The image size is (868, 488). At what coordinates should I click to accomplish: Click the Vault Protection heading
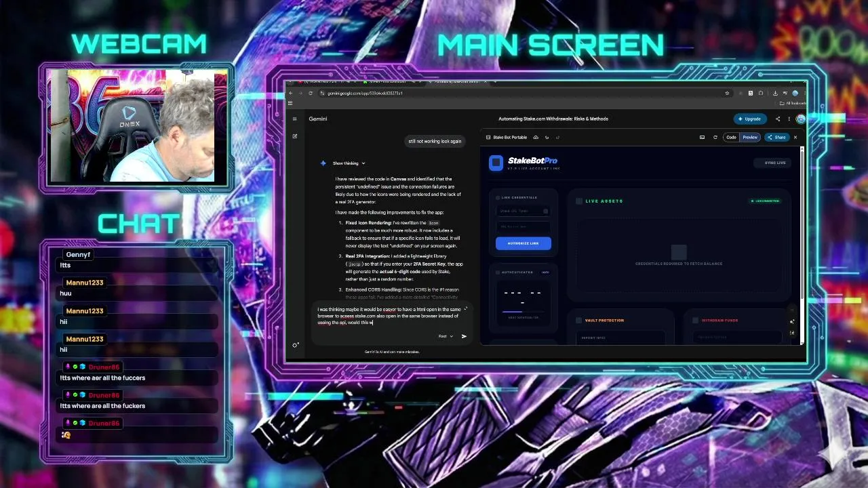click(x=604, y=321)
